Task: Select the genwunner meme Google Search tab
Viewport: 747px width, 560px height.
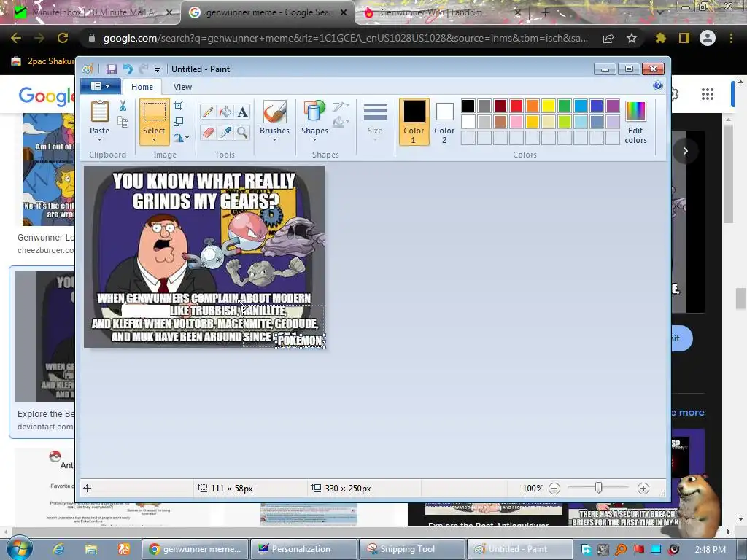Action: 267,12
